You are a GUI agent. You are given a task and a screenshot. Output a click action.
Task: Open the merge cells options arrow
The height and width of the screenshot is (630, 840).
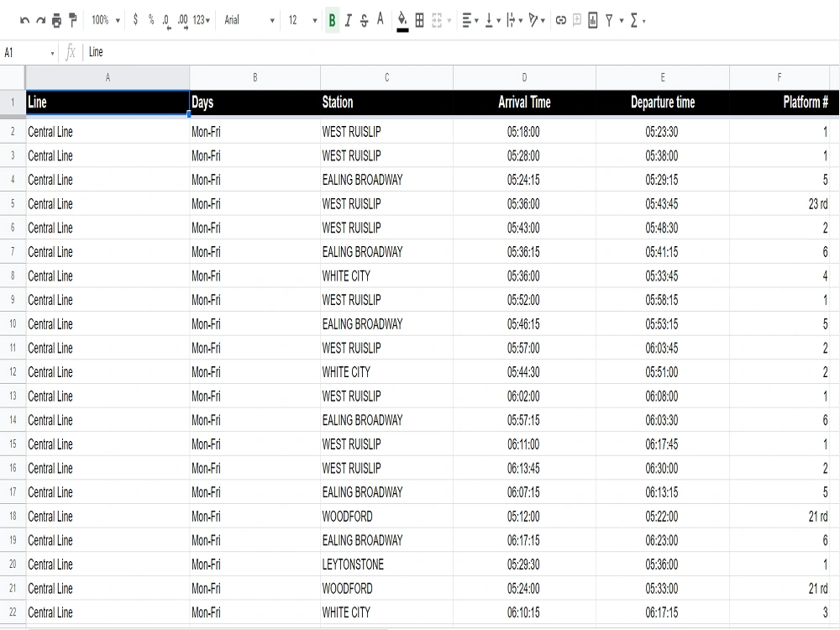point(449,21)
